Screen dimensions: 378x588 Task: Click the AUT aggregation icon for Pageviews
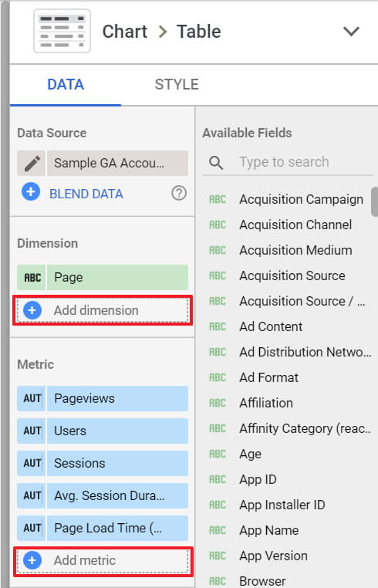click(32, 398)
